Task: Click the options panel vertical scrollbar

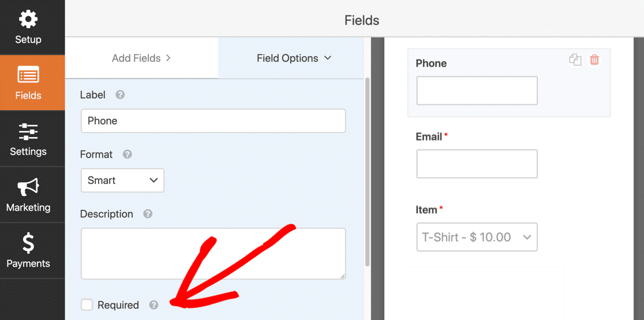Action: 367,172
